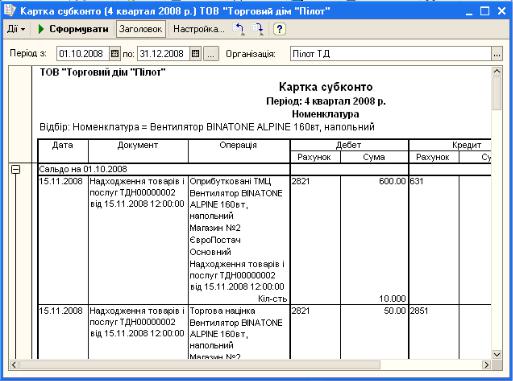This screenshot has height=381, width=513.
Task: Click the horizontal scrollbar thumb
Action: pos(199,365)
